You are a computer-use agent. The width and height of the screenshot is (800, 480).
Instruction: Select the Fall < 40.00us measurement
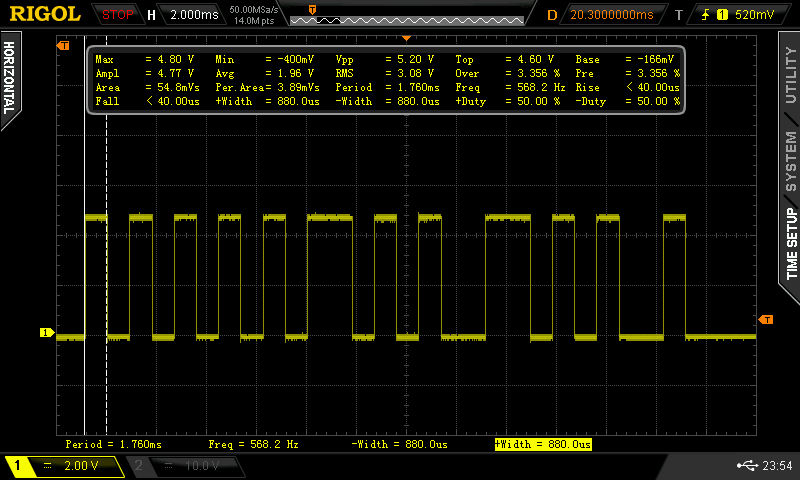(147, 101)
